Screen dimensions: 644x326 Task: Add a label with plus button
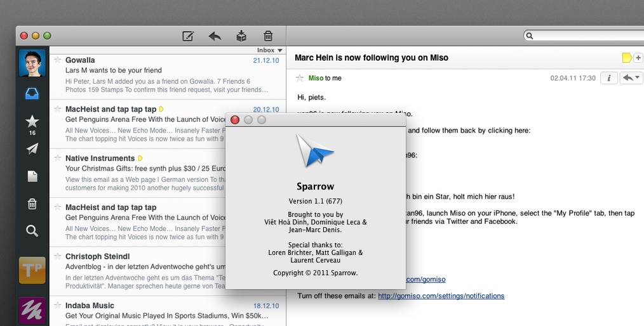(638, 58)
